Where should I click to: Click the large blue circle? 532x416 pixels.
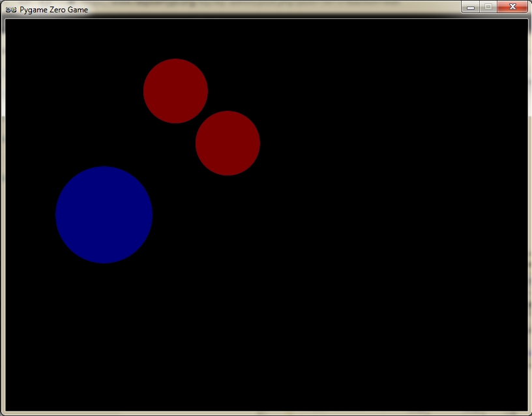pos(104,215)
